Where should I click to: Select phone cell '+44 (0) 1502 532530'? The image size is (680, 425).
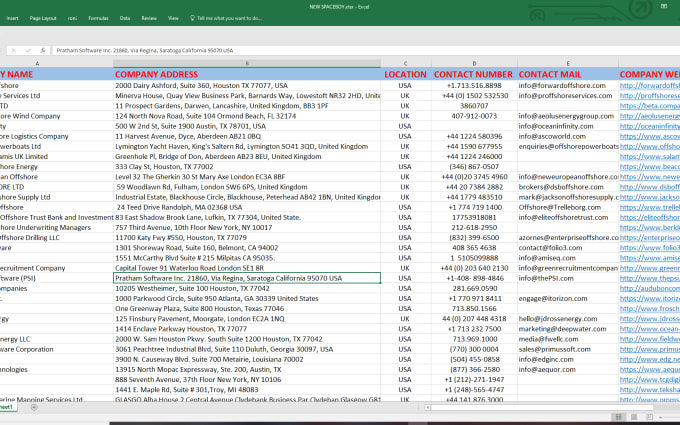474,95
